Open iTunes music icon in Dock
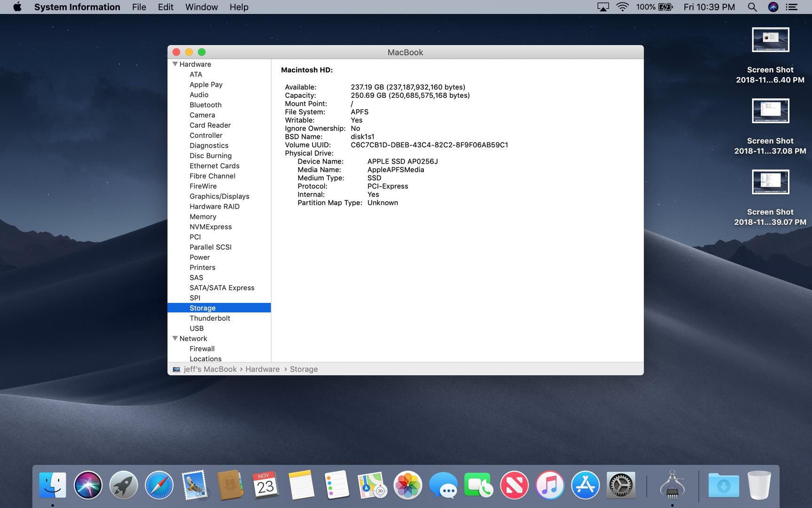812x508 pixels. pyautogui.click(x=550, y=484)
